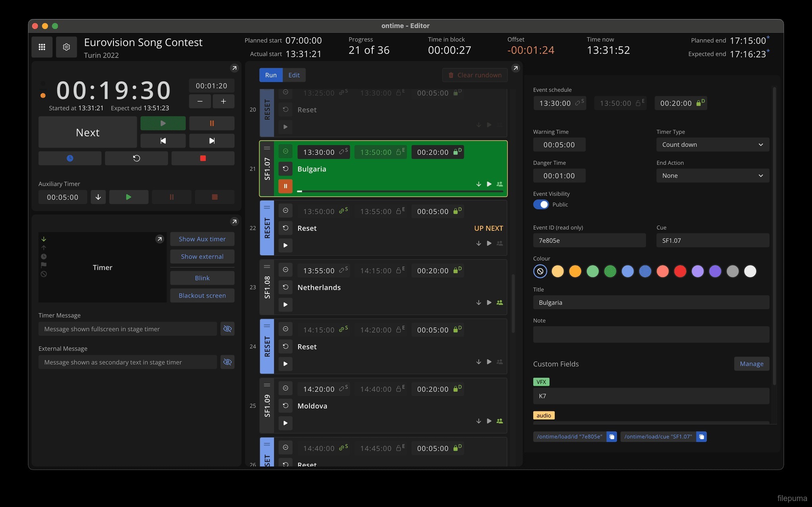
Task: Click Manage custom fields button
Action: pyautogui.click(x=751, y=364)
